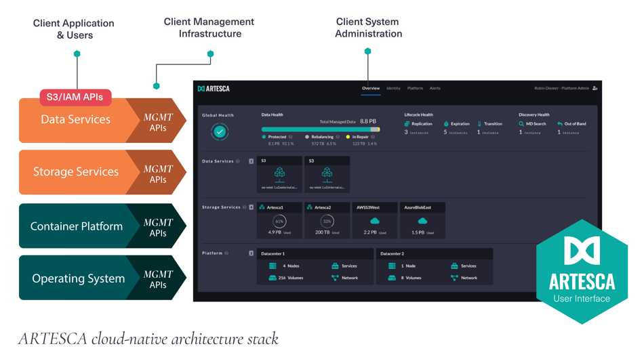This screenshot has width=644, height=357.
Task: Open the AWSS3West storage card title
Action: point(368,207)
